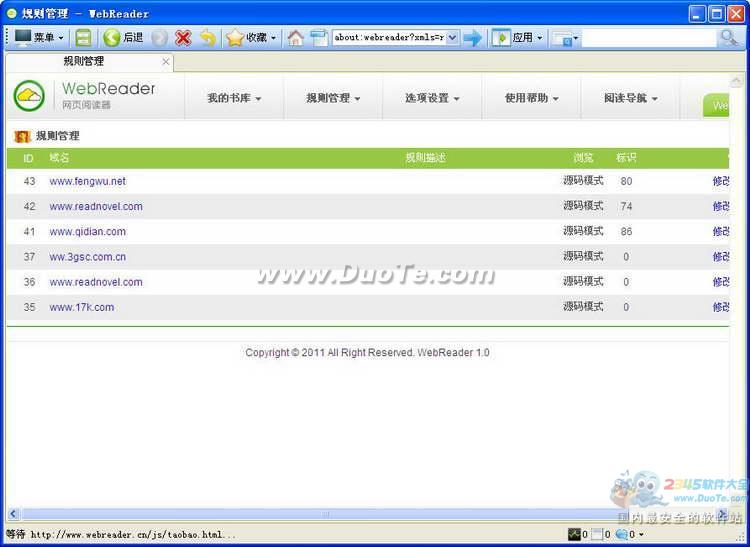This screenshot has height=547, width=750.
Task: Click 修改 edit link for www.qidian.com
Action: tap(721, 231)
